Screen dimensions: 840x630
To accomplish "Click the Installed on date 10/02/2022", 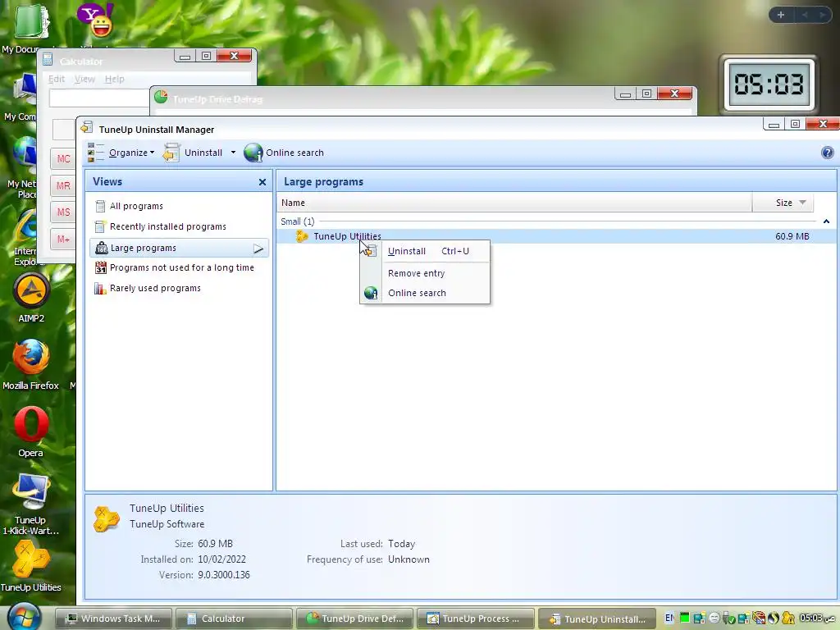I will click(221, 559).
